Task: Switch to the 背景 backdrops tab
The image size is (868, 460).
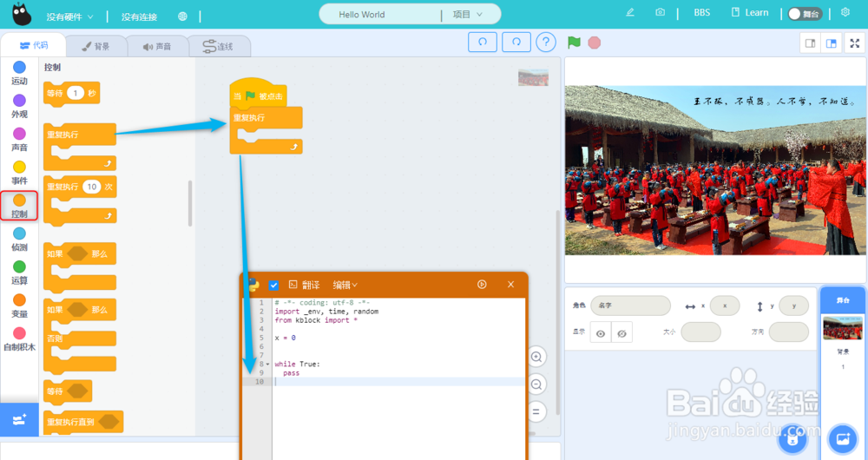Action: click(95, 47)
